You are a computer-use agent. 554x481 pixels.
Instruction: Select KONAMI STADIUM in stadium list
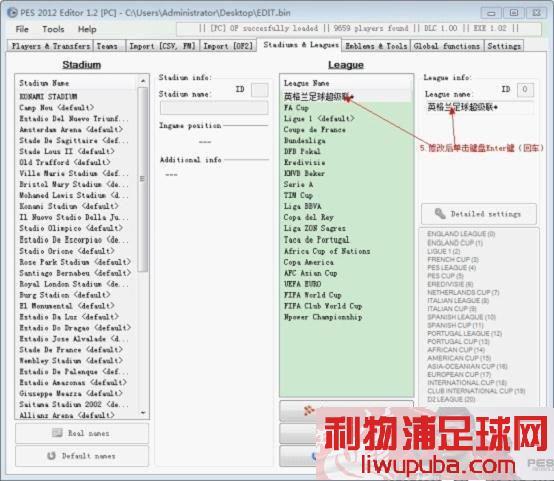pyautogui.click(x=77, y=96)
